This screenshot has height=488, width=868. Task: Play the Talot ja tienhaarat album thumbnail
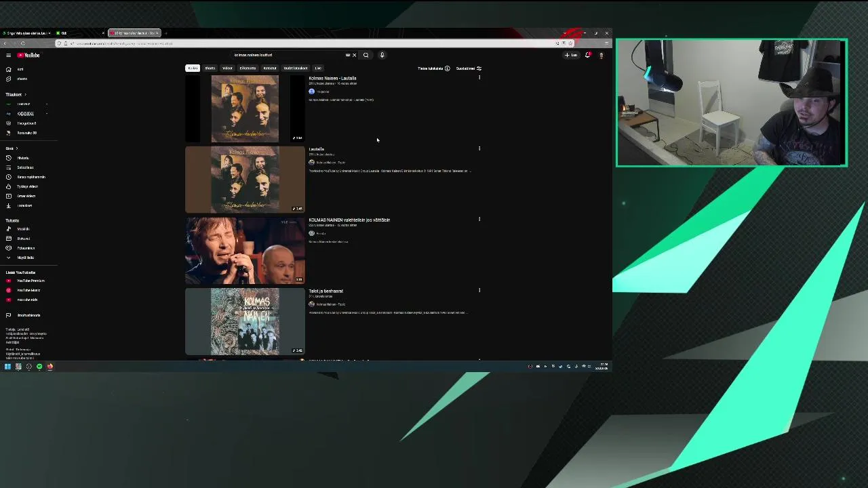[x=245, y=321]
